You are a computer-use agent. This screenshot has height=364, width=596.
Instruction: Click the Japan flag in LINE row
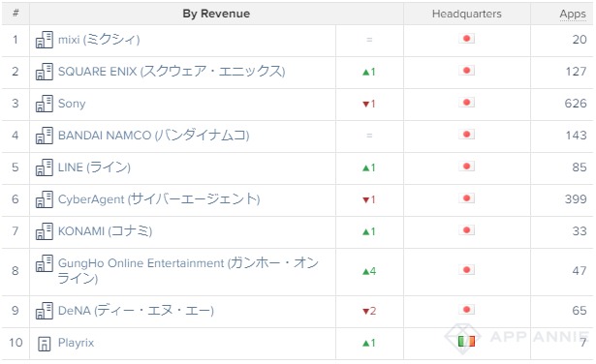pyautogui.click(x=466, y=166)
